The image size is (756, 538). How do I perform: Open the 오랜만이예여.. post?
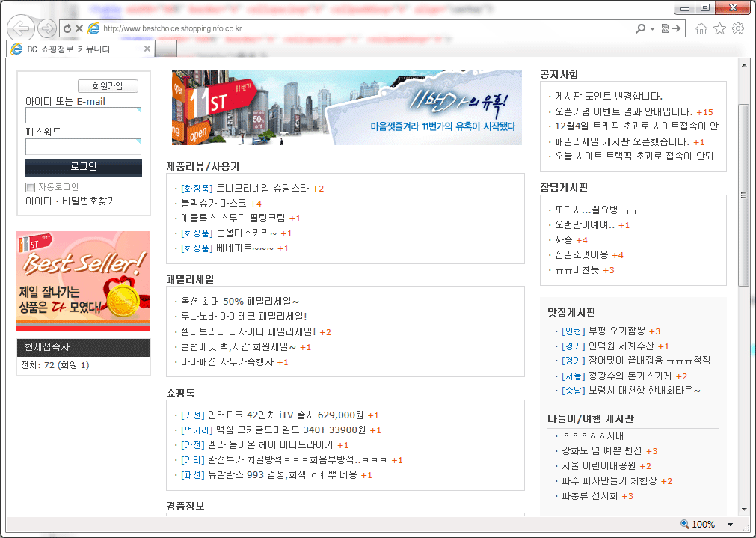tap(584, 224)
